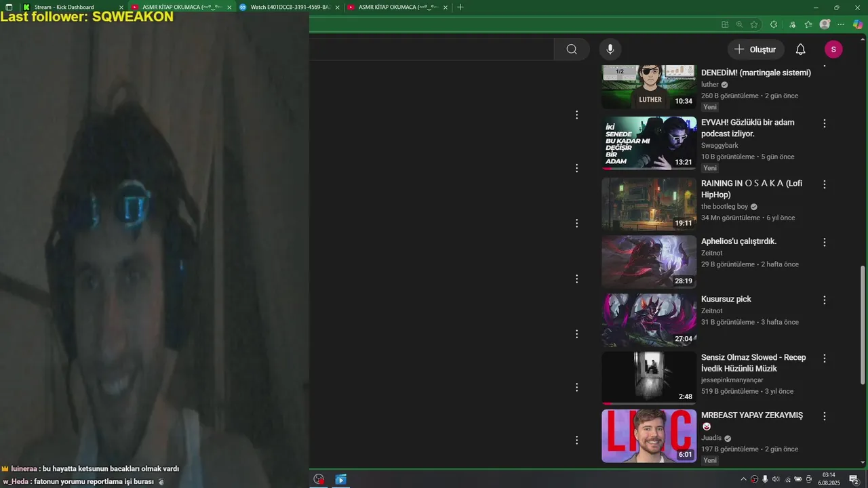Open the LUTHER 10:34 video thumbnail
The height and width of the screenshot is (488, 868).
[649, 87]
